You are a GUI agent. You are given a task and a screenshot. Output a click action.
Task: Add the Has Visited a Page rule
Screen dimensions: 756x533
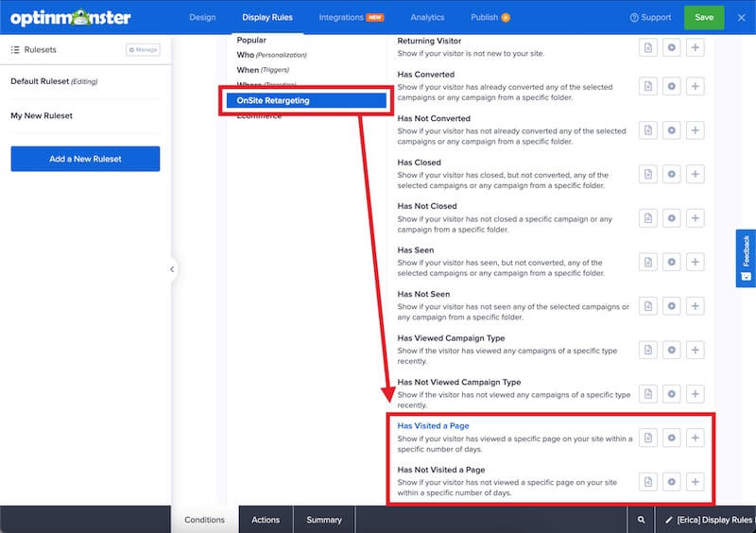point(696,438)
